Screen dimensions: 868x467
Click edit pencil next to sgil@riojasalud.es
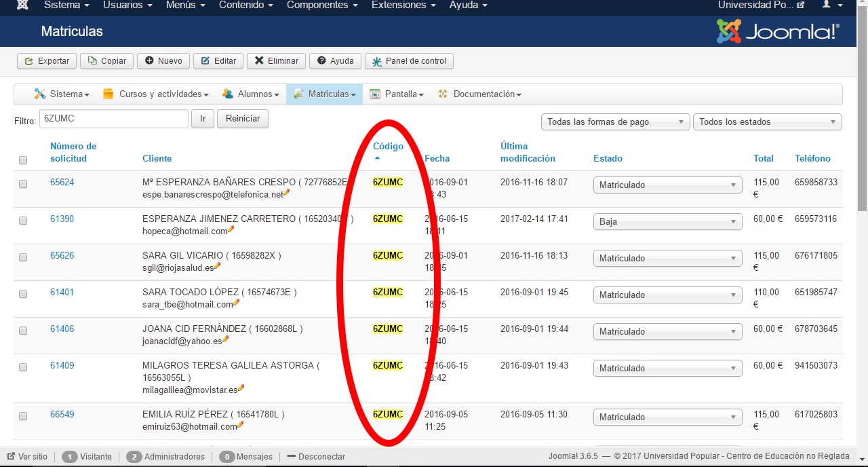pos(218,266)
